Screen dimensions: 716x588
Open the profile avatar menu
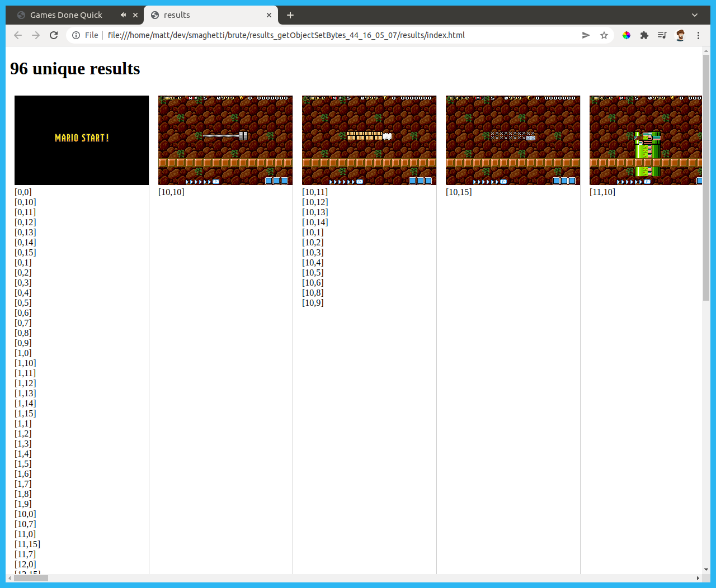point(680,35)
